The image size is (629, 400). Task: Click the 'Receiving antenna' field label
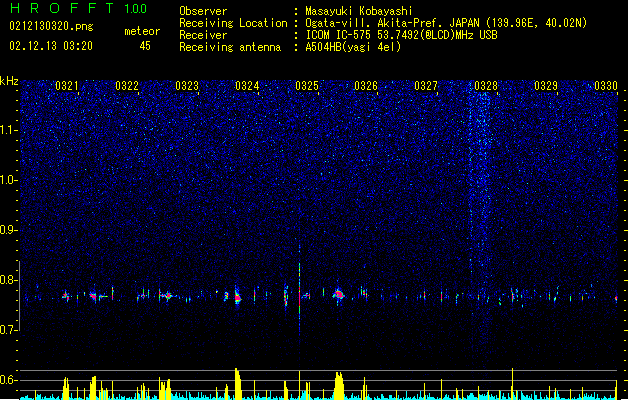pyautogui.click(x=230, y=47)
